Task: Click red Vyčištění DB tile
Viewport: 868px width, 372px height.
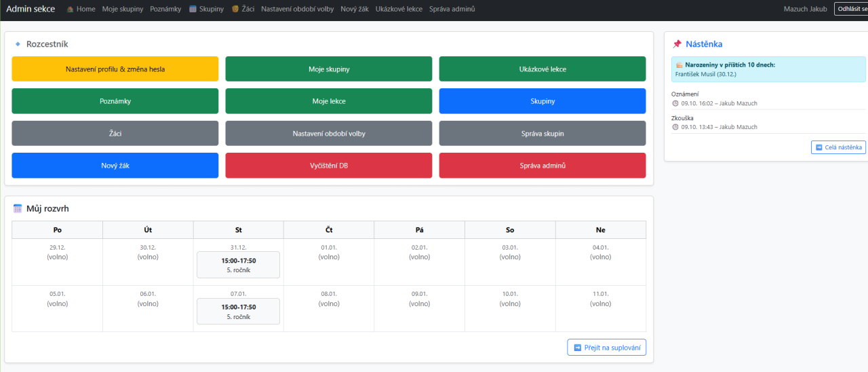Action: click(x=329, y=166)
